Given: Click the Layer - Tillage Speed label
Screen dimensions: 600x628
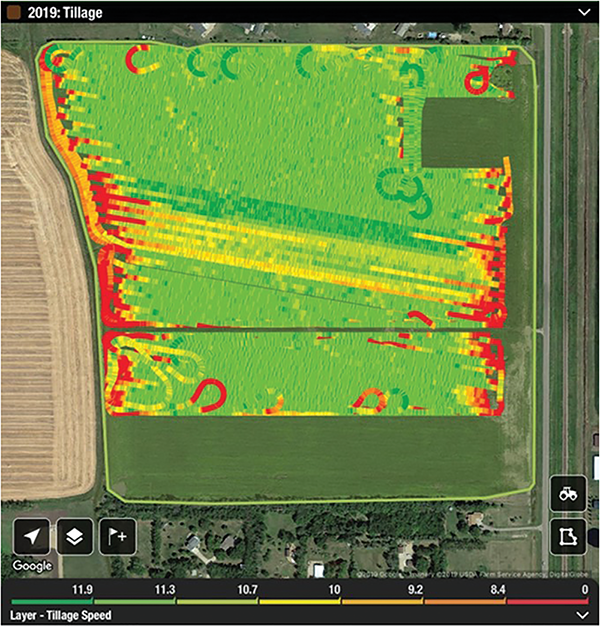Looking at the screenshot, I should (x=60, y=616).
